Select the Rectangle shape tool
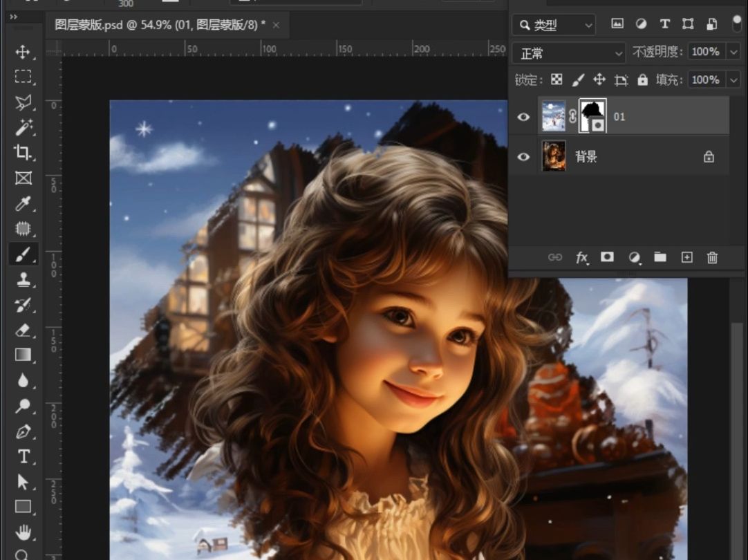This screenshot has height=560, width=748. click(x=22, y=507)
